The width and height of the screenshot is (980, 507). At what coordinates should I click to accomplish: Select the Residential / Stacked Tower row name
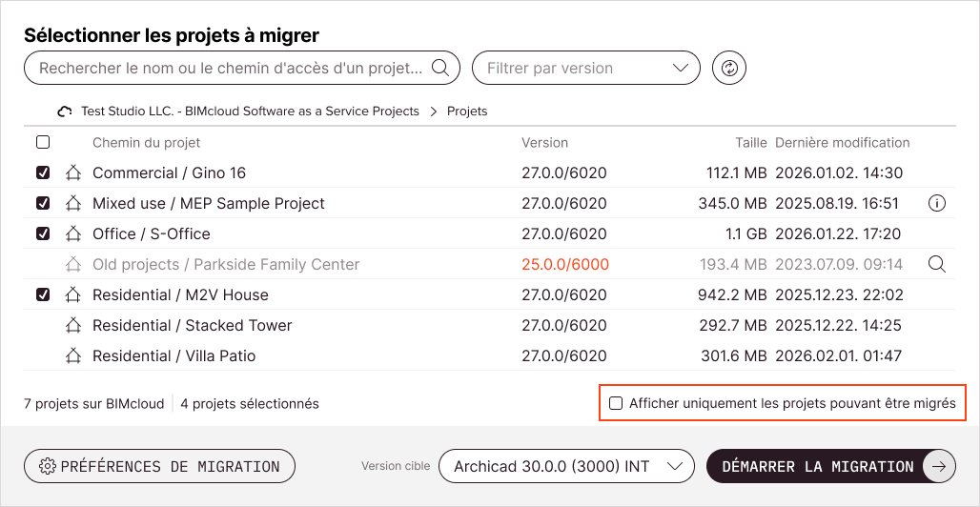point(192,325)
